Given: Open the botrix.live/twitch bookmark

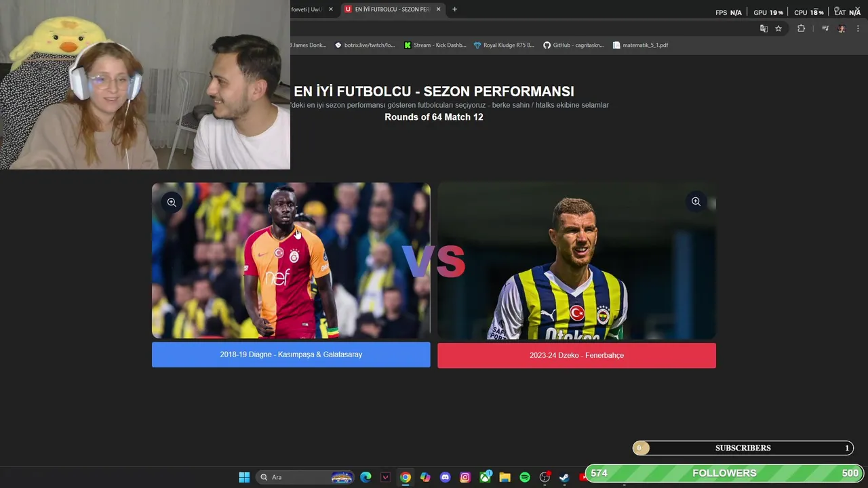Looking at the screenshot, I should point(364,45).
